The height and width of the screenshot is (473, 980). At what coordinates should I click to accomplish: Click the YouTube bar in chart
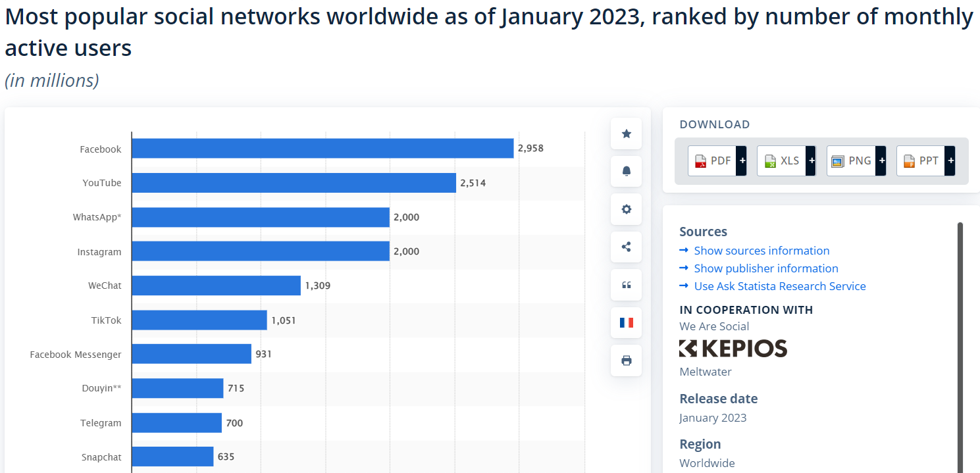294,183
